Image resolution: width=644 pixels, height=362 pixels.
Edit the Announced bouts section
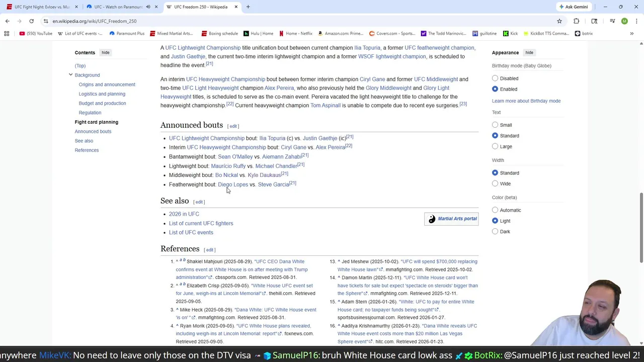pos(233,126)
